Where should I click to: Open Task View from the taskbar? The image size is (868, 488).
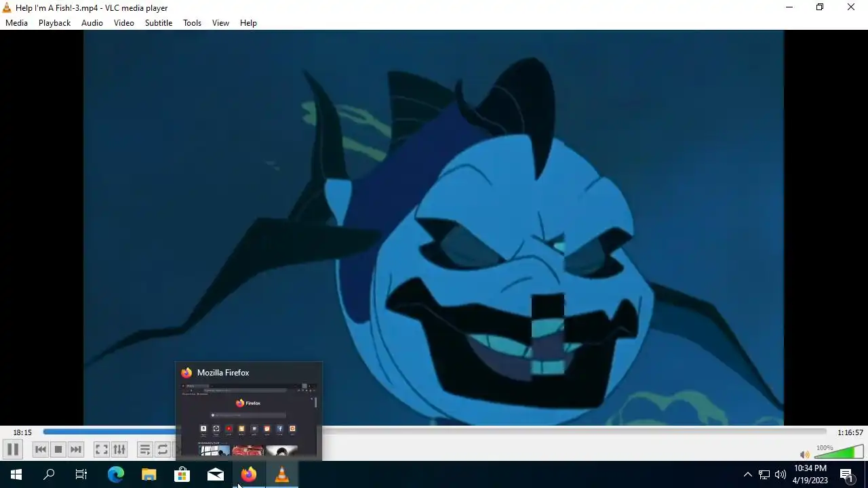click(x=81, y=474)
